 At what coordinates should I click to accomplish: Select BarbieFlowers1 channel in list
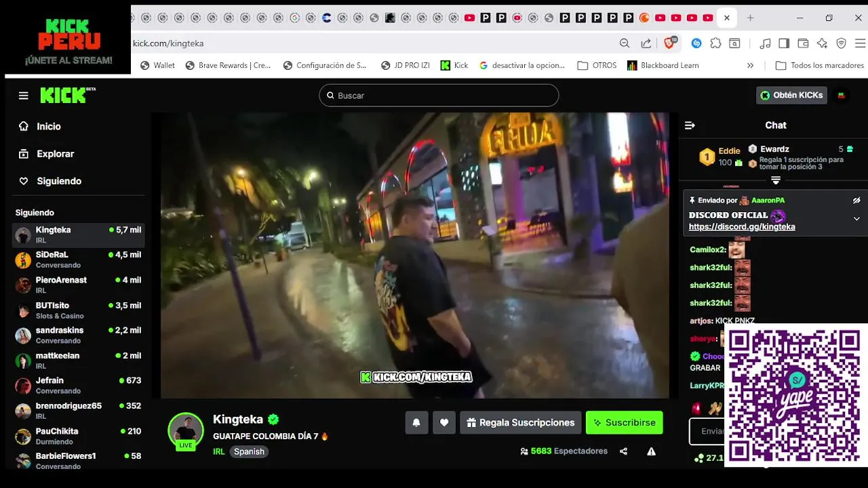pos(78,461)
